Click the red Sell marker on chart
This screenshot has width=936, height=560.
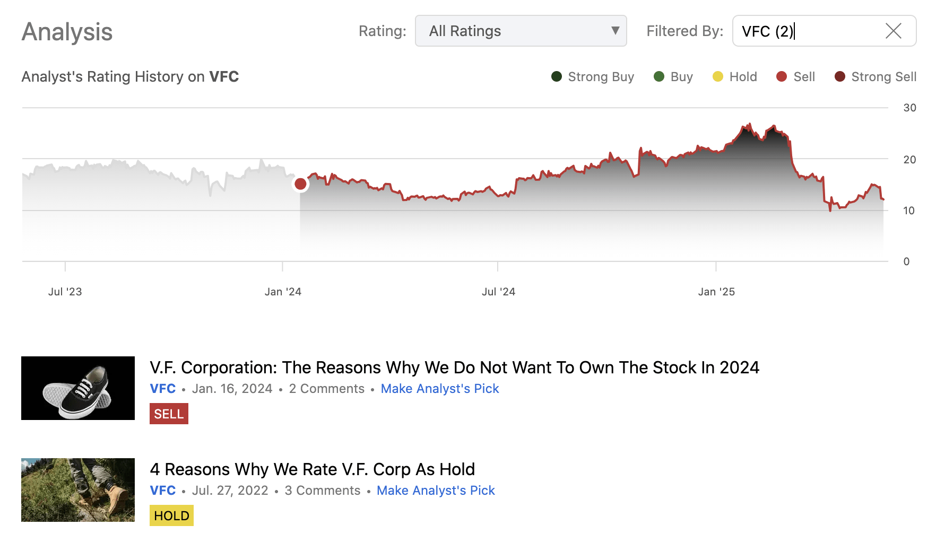pyautogui.click(x=300, y=184)
